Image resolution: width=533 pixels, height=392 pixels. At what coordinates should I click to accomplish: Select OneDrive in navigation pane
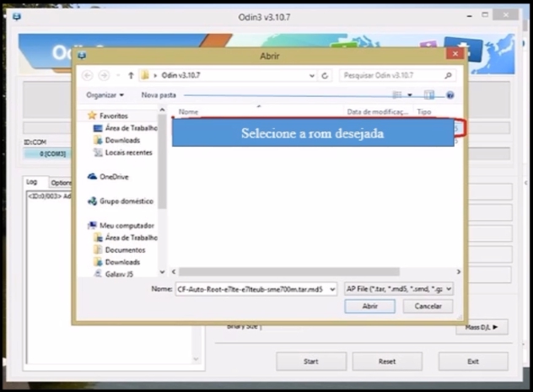tap(114, 177)
